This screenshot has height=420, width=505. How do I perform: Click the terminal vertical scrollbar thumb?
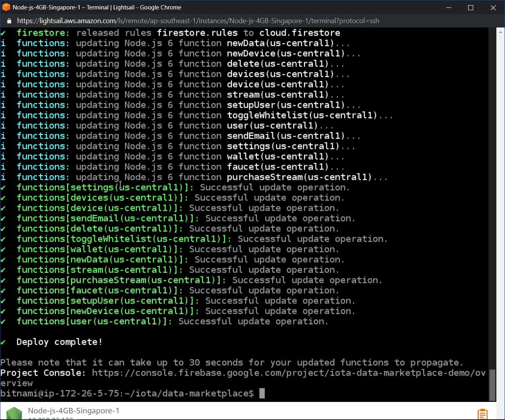(x=492, y=385)
